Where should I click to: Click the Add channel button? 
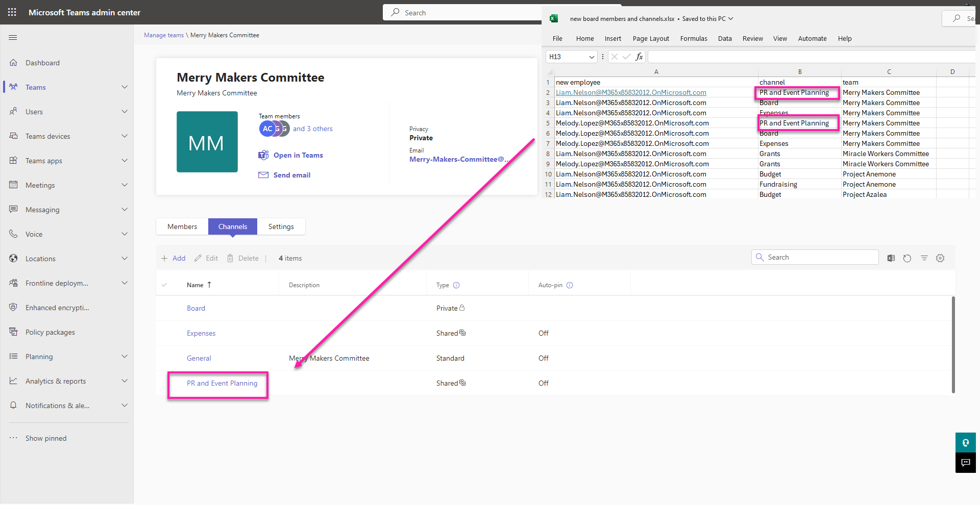[174, 258]
